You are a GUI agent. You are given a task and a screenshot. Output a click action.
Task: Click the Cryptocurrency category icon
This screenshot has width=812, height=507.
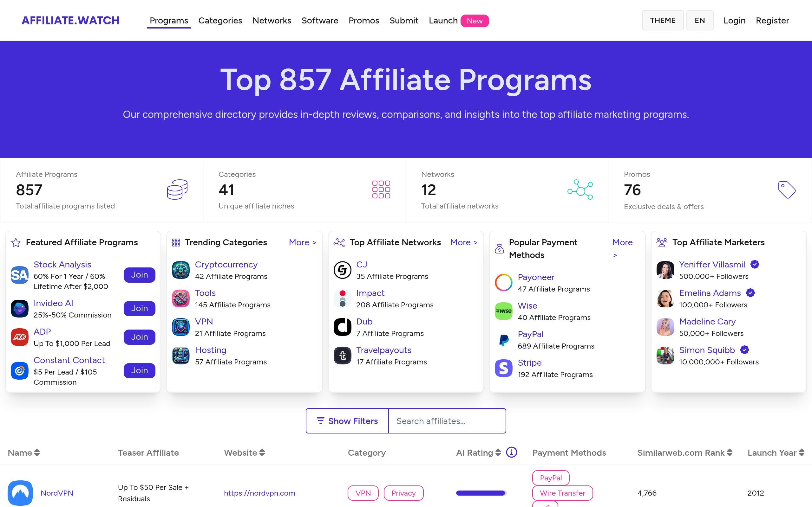click(181, 270)
